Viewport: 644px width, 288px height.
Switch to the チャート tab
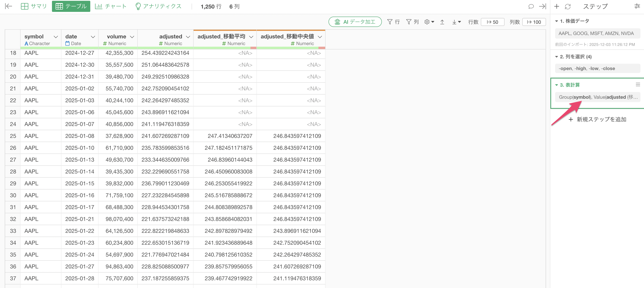110,6
